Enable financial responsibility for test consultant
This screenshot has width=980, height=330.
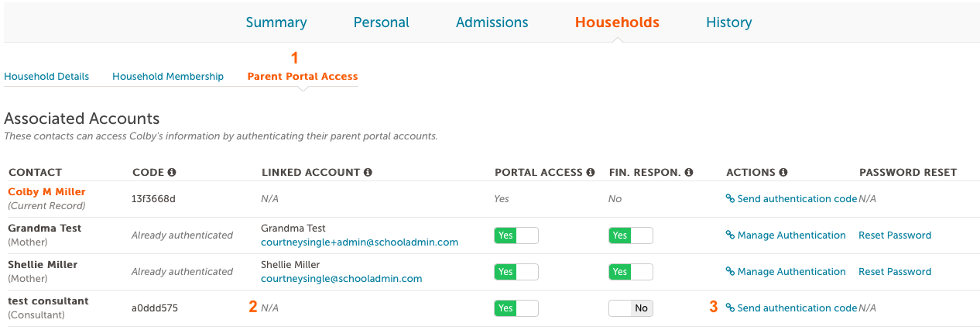(631, 308)
